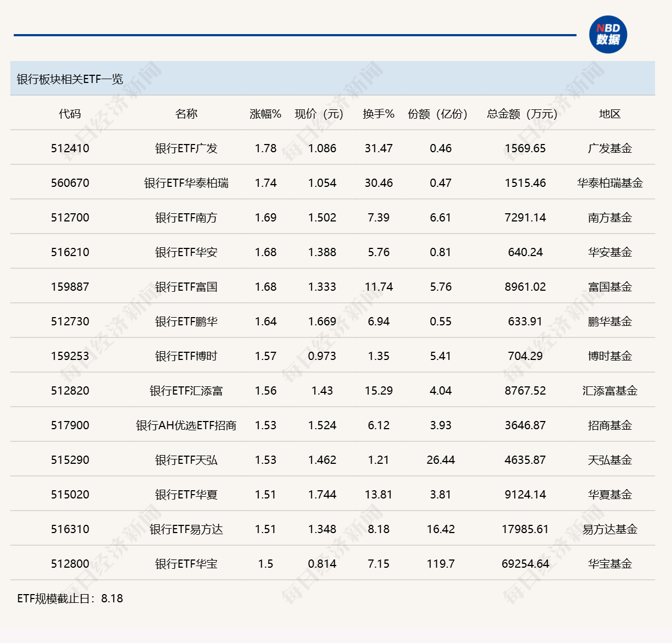Viewport: 672px width, 643px height.
Task: Select 华泰柏瑞基金 cell
Action: pyautogui.click(x=610, y=183)
